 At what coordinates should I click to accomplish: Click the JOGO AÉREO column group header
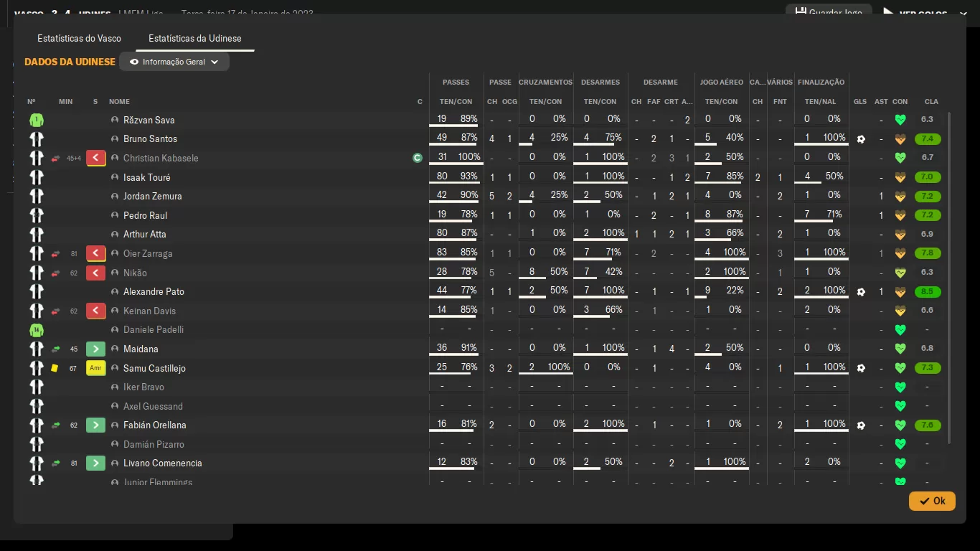tap(722, 83)
